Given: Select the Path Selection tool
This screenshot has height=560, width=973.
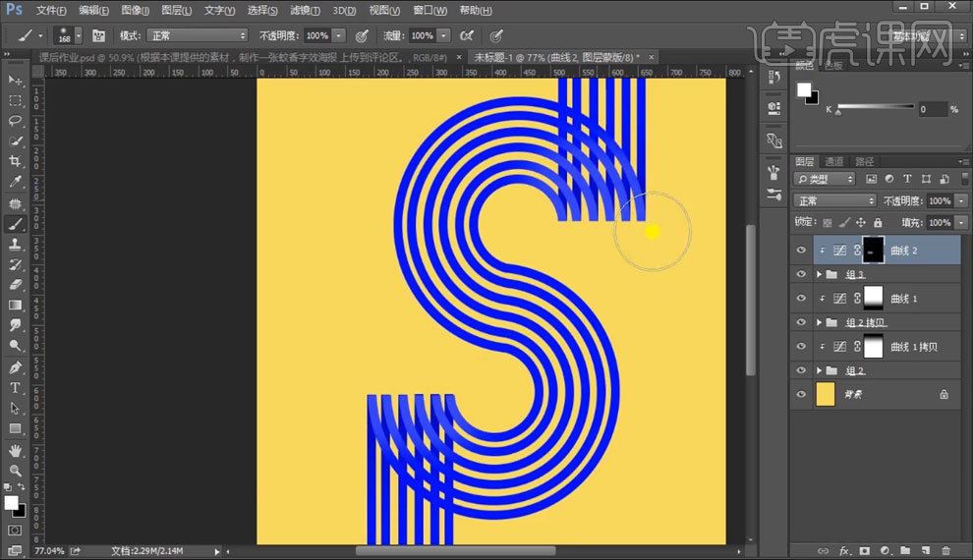Looking at the screenshot, I should [15, 408].
